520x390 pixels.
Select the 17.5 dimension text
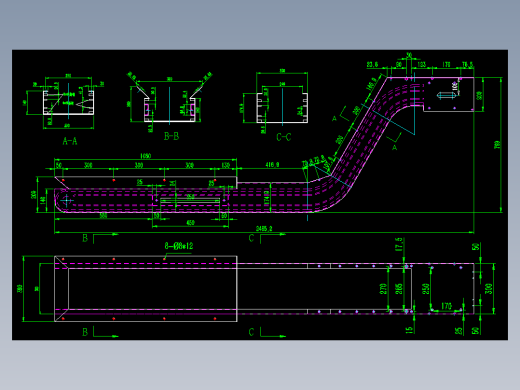399,245
